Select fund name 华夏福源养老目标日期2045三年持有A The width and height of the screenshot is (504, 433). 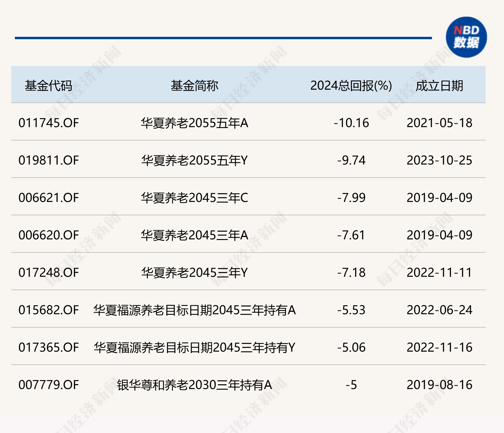click(195, 310)
